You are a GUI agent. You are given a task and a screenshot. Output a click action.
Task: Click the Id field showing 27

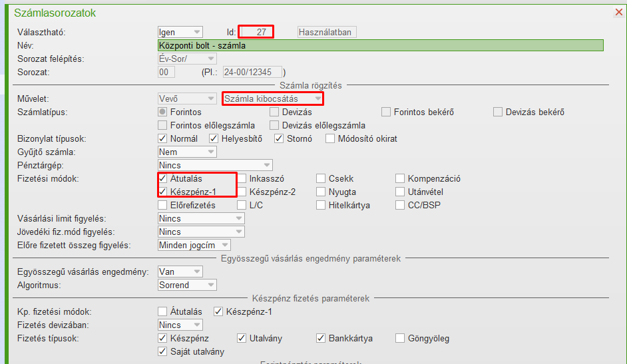pyautogui.click(x=256, y=32)
